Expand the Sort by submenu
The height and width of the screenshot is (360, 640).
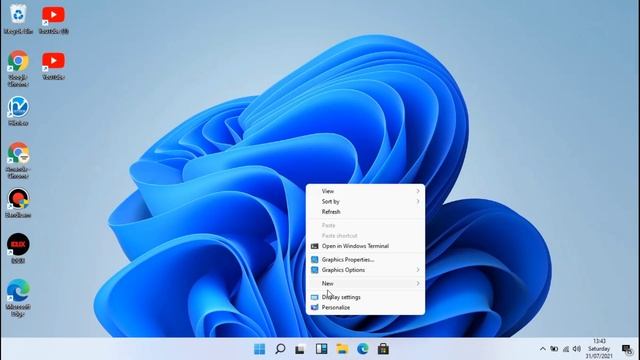[365, 202]
